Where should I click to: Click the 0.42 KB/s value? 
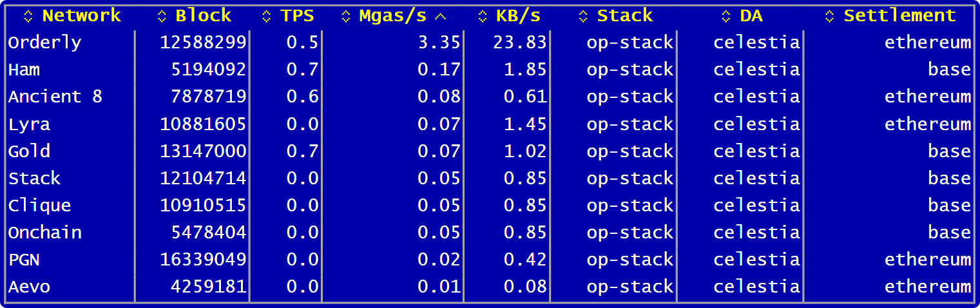(526, 259)
